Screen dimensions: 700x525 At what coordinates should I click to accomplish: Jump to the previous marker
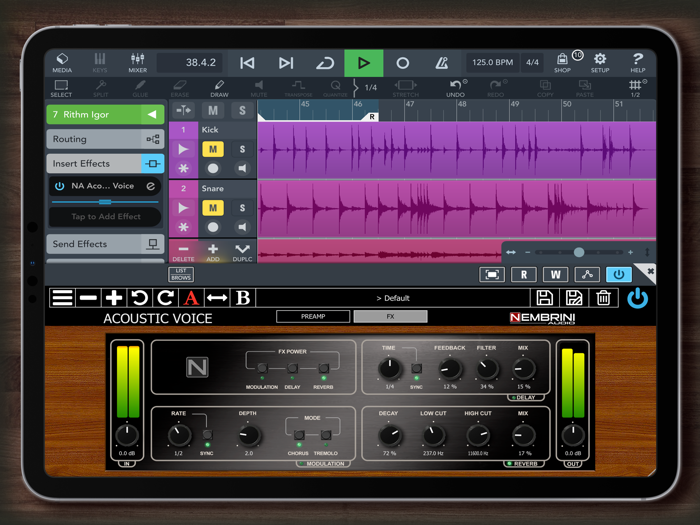pyautogui.click(x=247, y=63)
